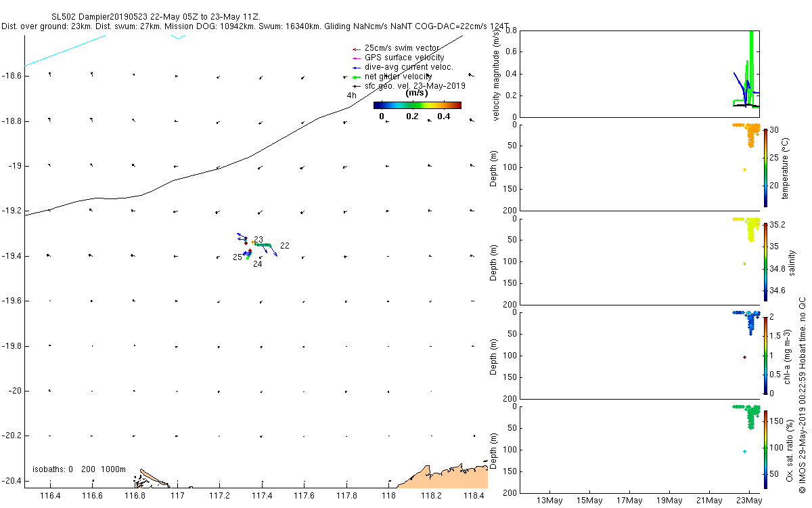The image size is (812, 508).
Task: Click the 15May tick label on time axis
Action: 589,501
